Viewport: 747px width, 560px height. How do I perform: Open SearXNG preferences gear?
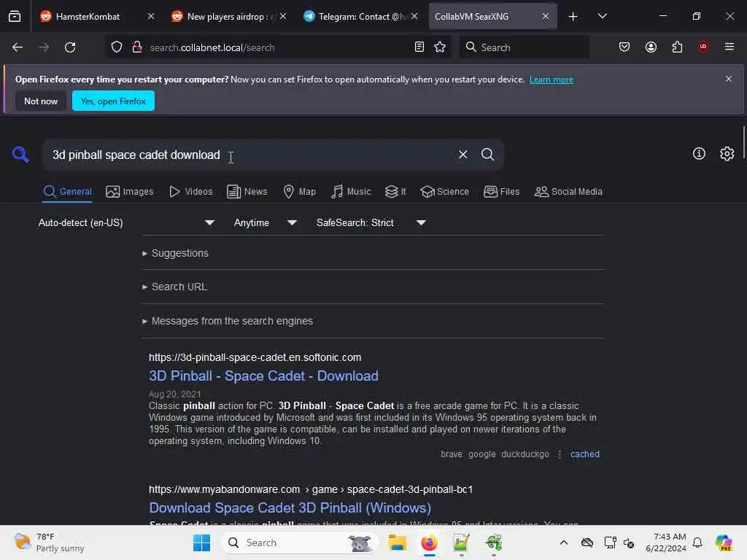(727, 153)
